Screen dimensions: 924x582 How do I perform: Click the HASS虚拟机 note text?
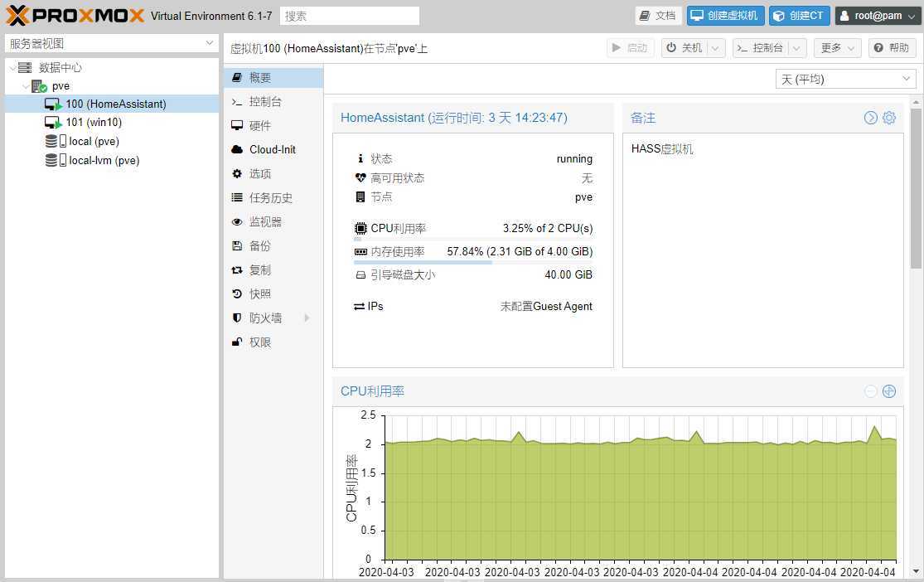(662, 148)
